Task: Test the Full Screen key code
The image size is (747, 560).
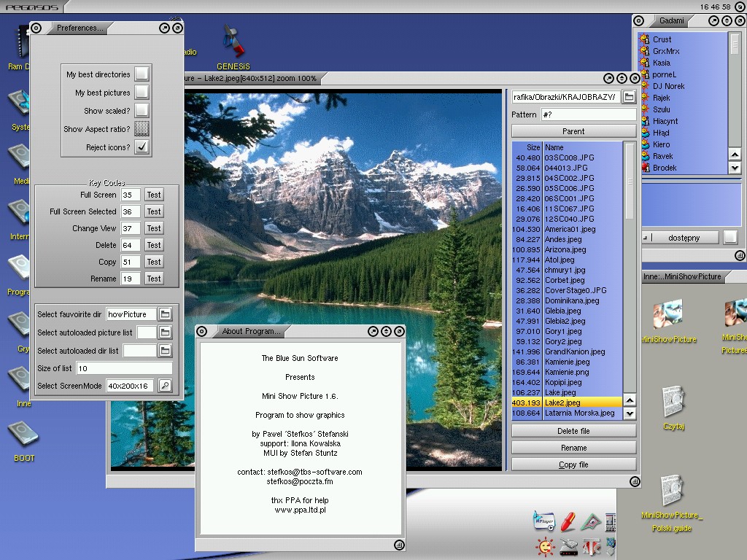Action: pos(154,195)
